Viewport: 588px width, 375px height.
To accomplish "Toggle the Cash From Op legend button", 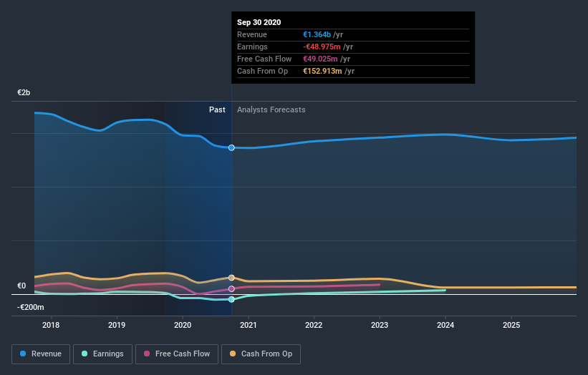I will (x=261, y=354).
